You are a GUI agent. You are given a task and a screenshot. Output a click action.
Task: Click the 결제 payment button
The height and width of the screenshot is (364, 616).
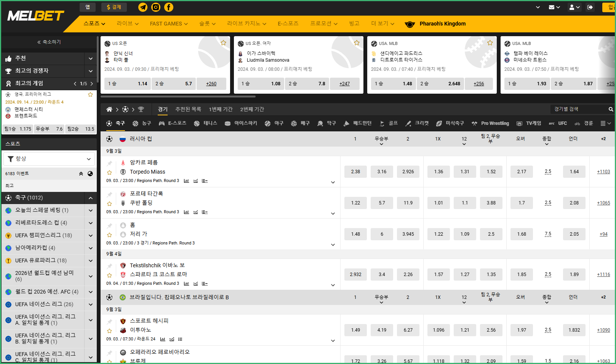pyautogui.click(x=114, y=7)
